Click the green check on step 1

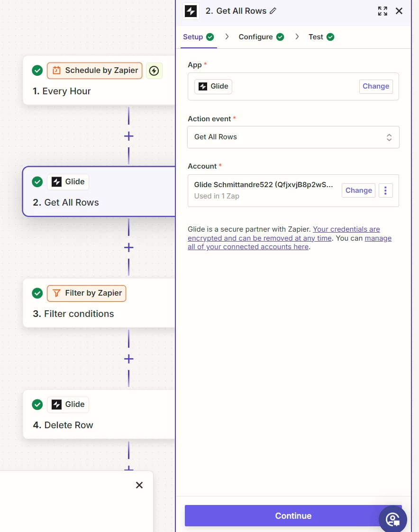tap(37, 71)
